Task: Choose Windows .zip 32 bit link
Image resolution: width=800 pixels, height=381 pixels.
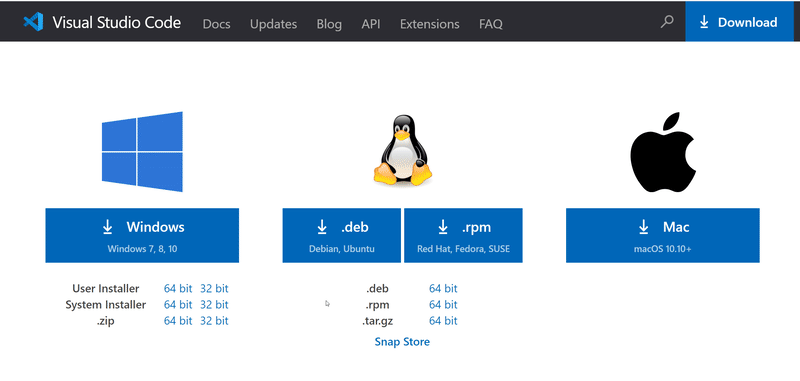Action: 214,321
